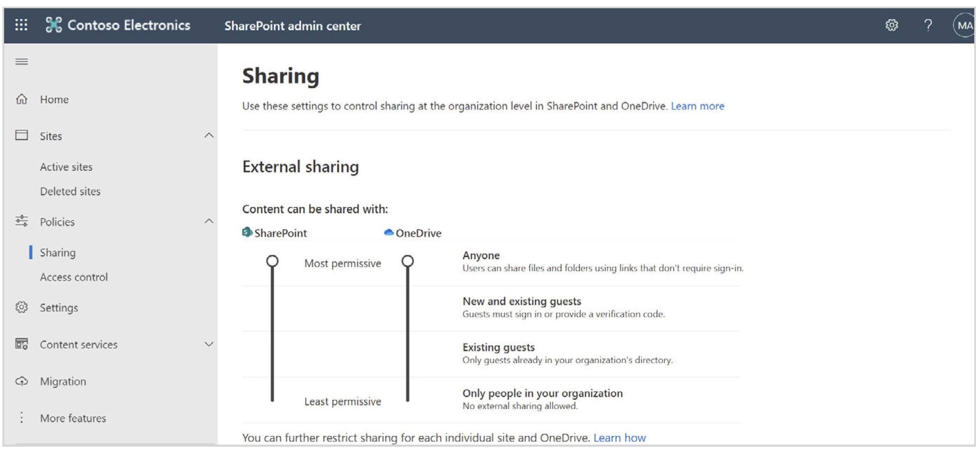This screenshot has width=980, height=452.
Task: Open Active sites in navigation
Action: (x=66, y=167)
